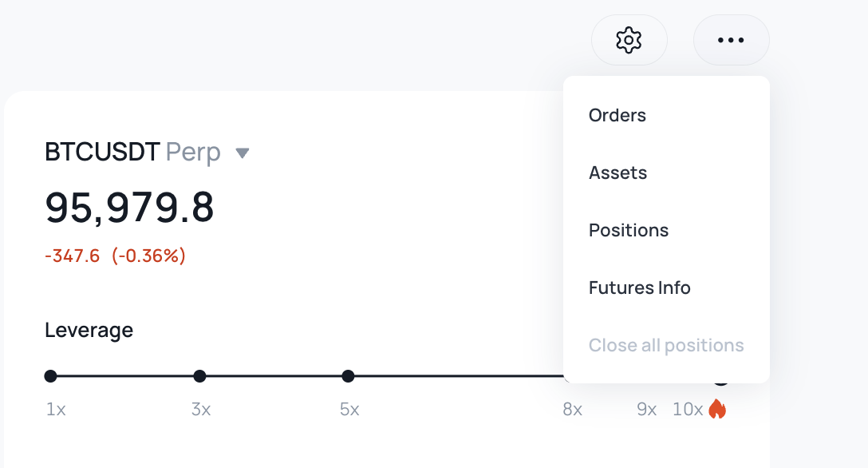
Task: Click the Close all positions option
Action: click(666, 345)
